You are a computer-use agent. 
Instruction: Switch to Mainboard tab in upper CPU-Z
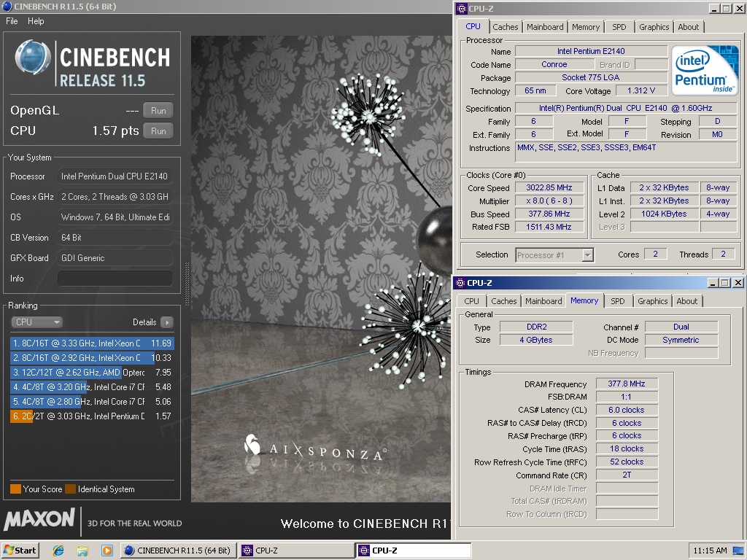click(x=545, y=27)
